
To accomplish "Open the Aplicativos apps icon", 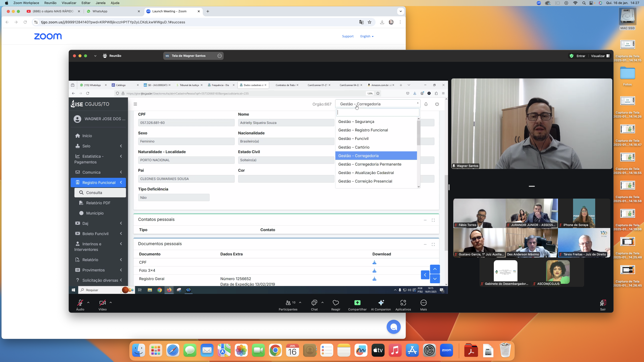I will click(x=403, y=303).
